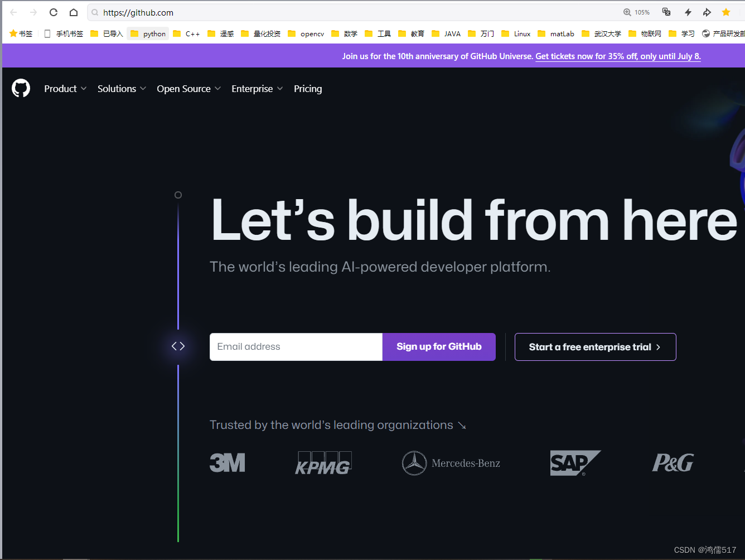Expand the Product dropdown menu
The height and width of the screenshot is (560, 745).
click(x=65, y=89)
